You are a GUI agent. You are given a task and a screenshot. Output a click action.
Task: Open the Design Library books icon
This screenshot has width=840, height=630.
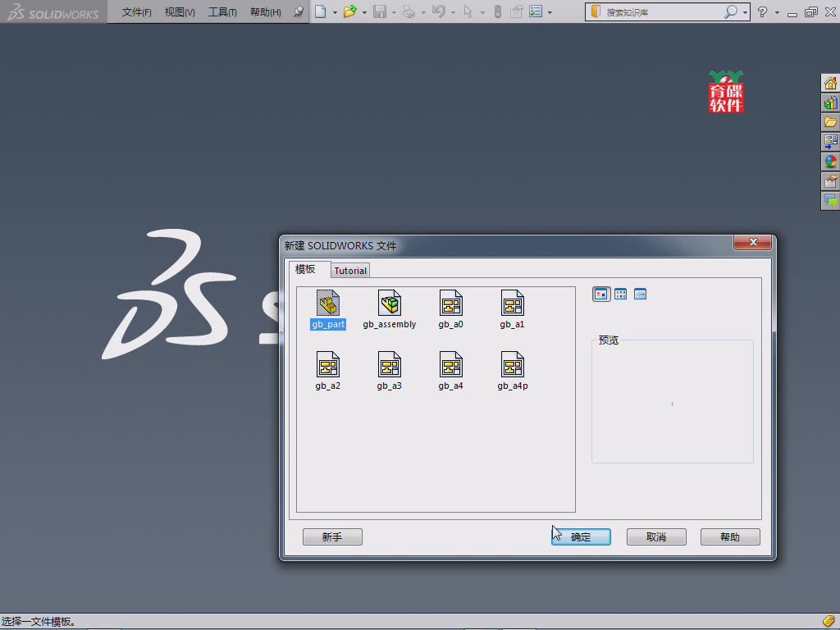click(830, 103)
